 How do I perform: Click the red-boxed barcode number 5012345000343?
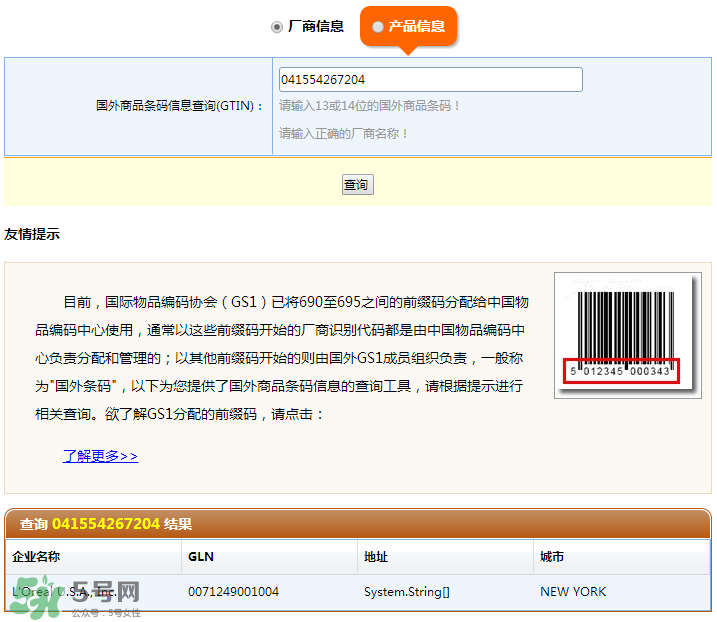tap(621, 371)
